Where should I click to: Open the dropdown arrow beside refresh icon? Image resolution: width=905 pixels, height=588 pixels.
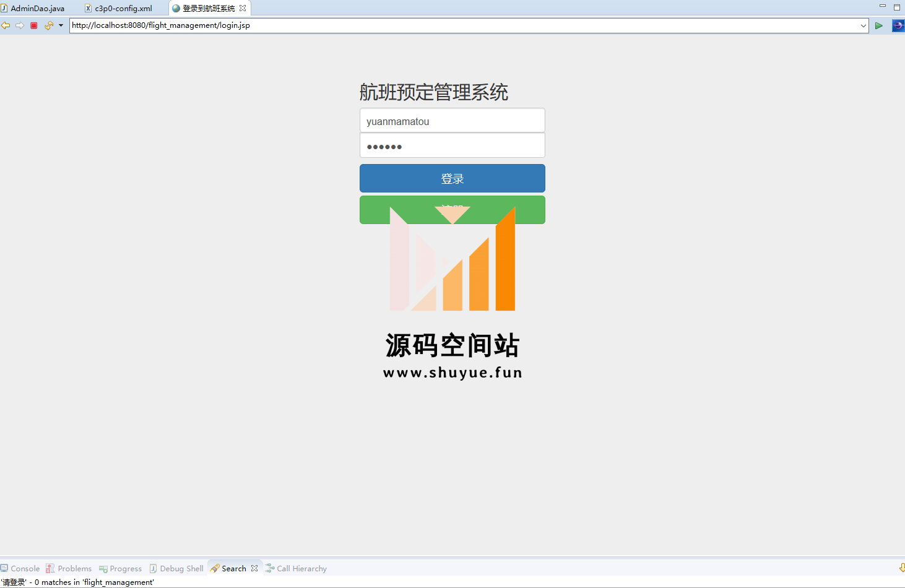[x=61, y=25]
